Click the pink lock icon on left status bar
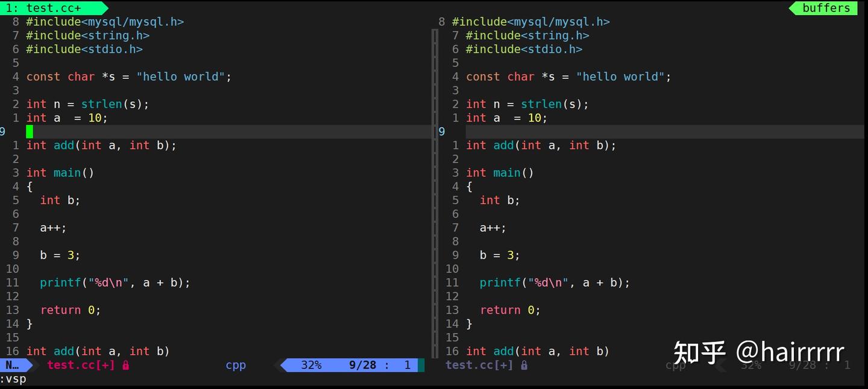The width and height of the screenshot is (868, 389). coord(127,365)
